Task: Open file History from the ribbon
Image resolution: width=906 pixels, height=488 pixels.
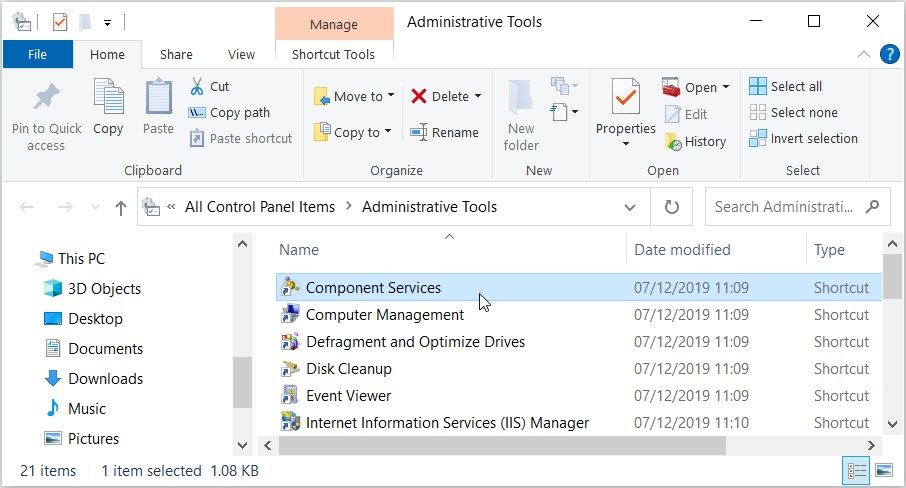Action: click(695, 141)
